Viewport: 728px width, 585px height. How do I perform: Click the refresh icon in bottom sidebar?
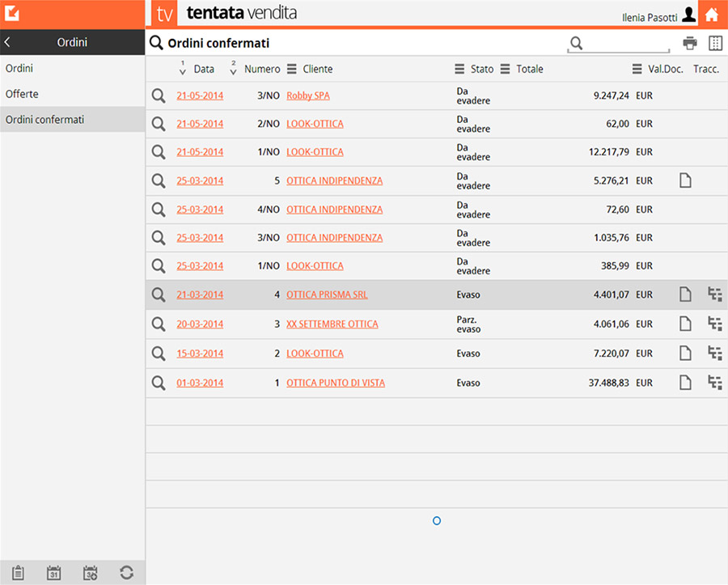126,573
